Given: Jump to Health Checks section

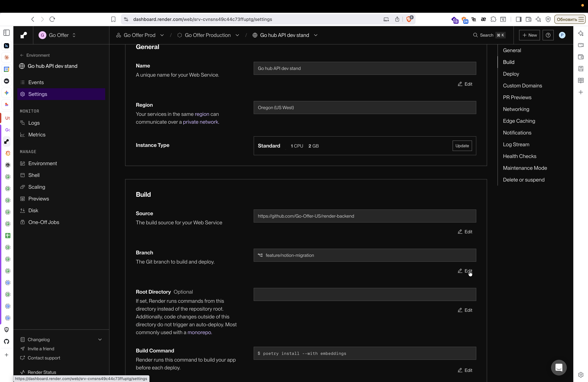Looking at the screenshot, I should click(x=520, y=156).
